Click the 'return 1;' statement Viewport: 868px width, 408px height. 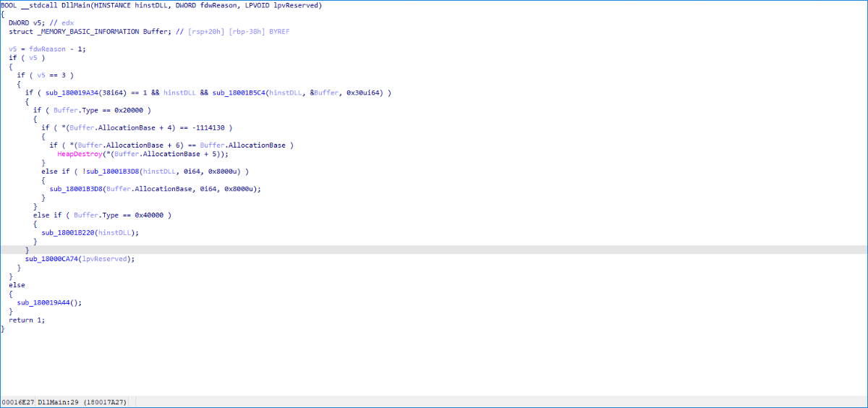click(x=26, y=320)
